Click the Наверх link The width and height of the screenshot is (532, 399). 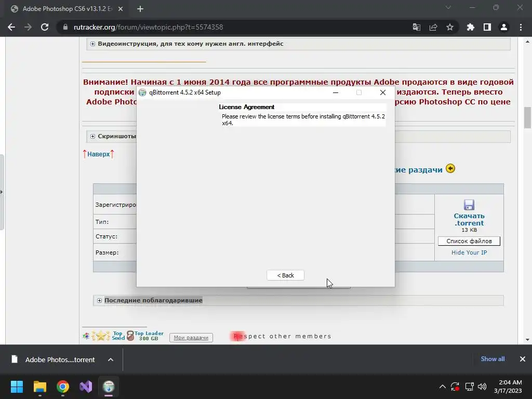tap(98, 154)
